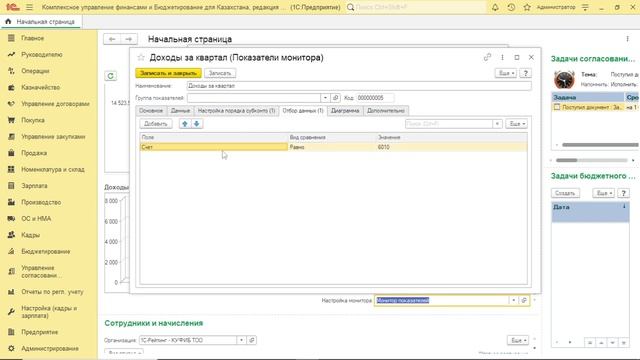
Task: Open Казначейство section in sidebar
Action: pos(40,87)
